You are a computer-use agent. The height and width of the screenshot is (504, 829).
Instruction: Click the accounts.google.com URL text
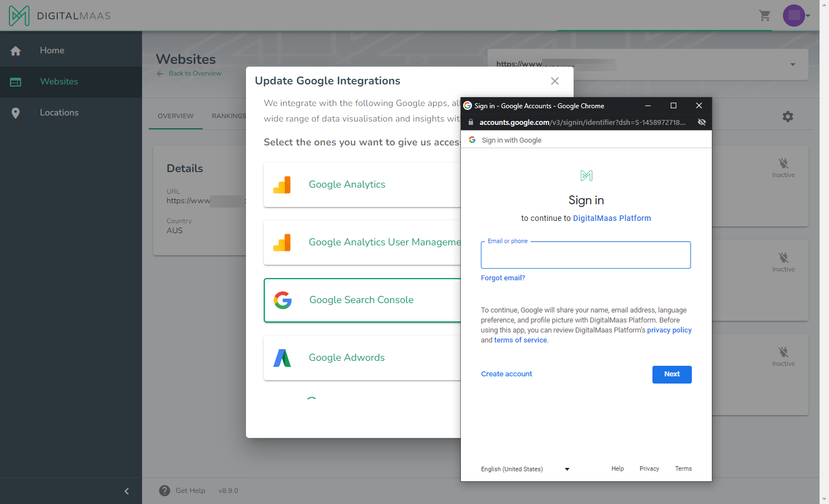point(582,122)
